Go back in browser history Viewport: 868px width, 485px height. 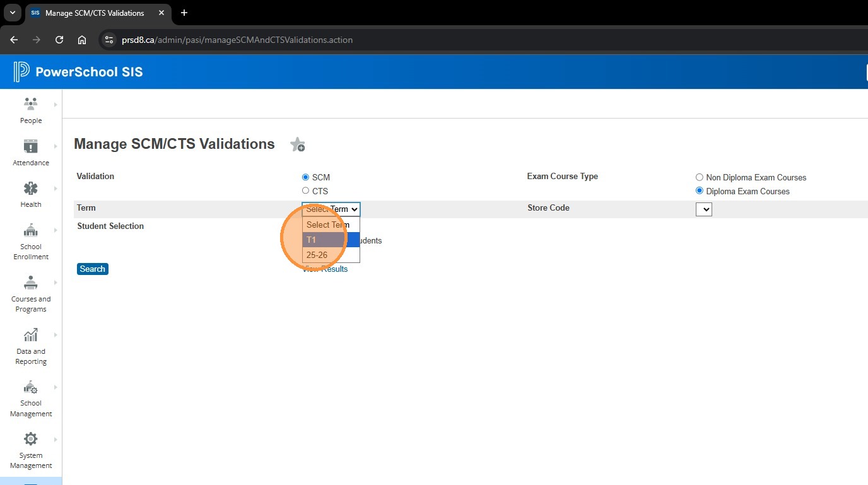(14, 40)
